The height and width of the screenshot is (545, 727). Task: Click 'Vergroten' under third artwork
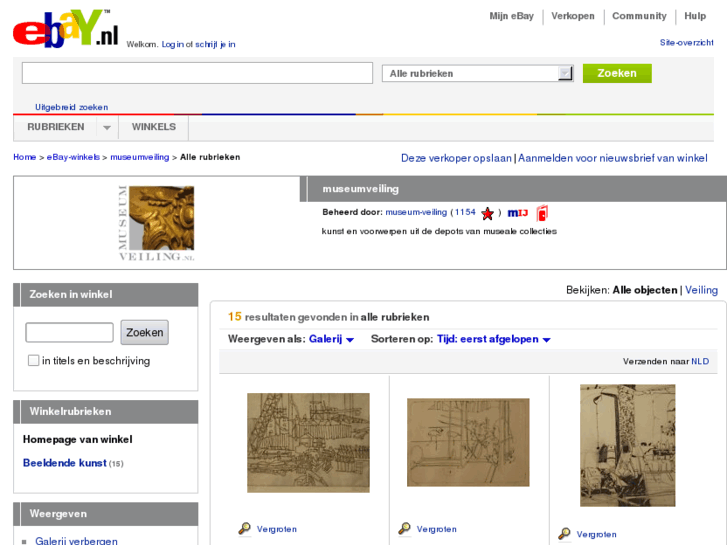pyautogui.click(x=597, y=534)
